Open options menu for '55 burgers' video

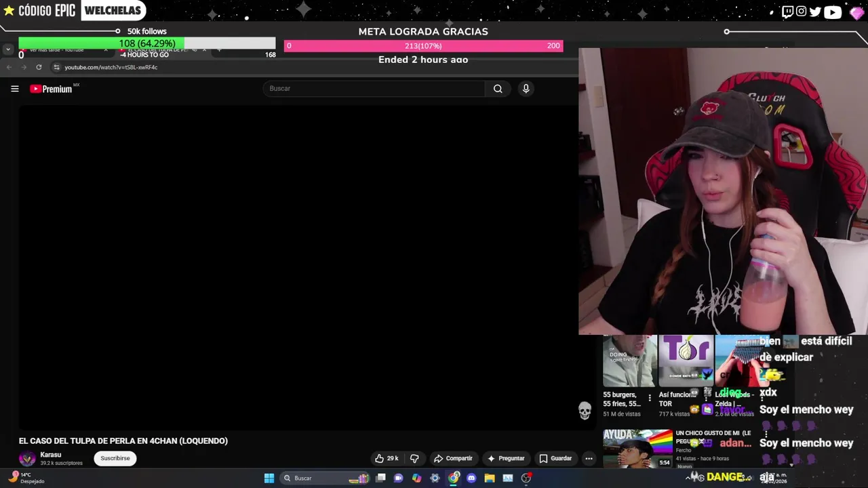point(650,398)
